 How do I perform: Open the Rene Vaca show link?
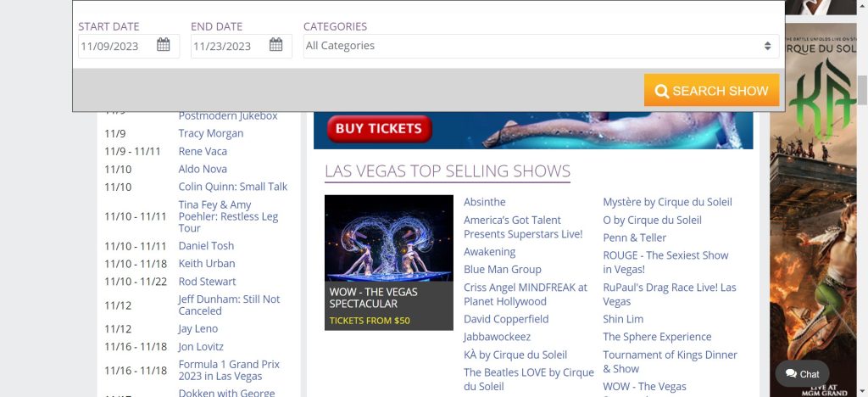pyautogui.click(x=203, y=151)
